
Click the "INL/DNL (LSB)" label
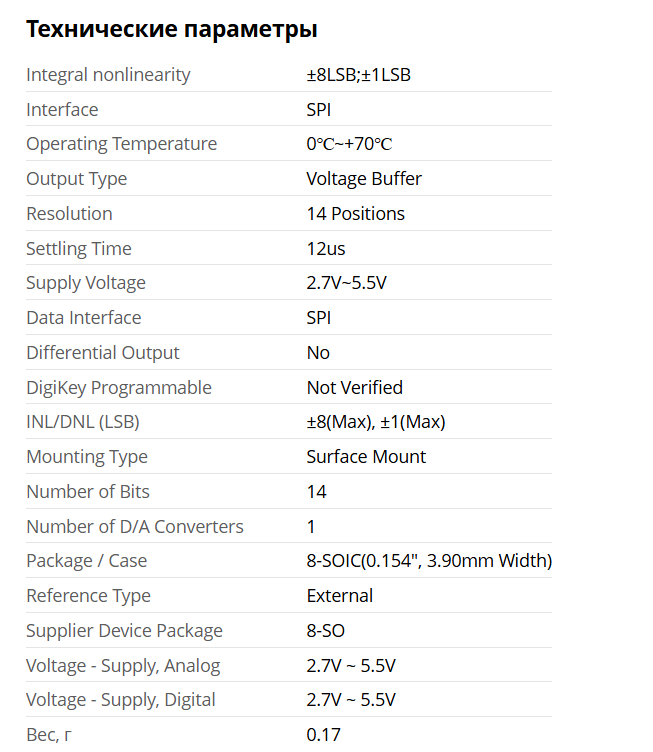83,422
